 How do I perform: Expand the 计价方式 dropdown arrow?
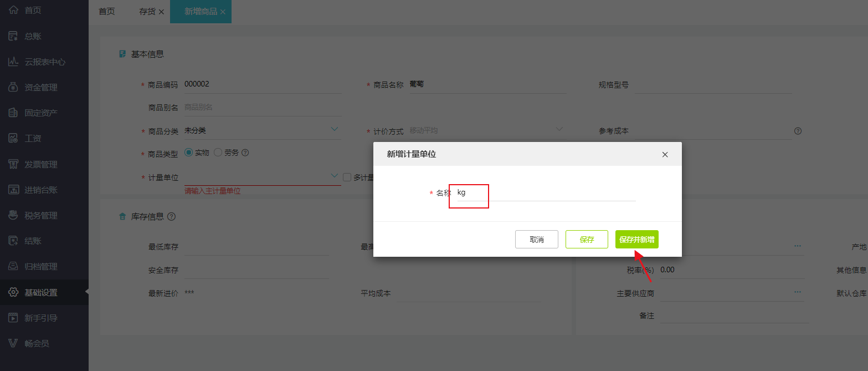click(559, 129)
